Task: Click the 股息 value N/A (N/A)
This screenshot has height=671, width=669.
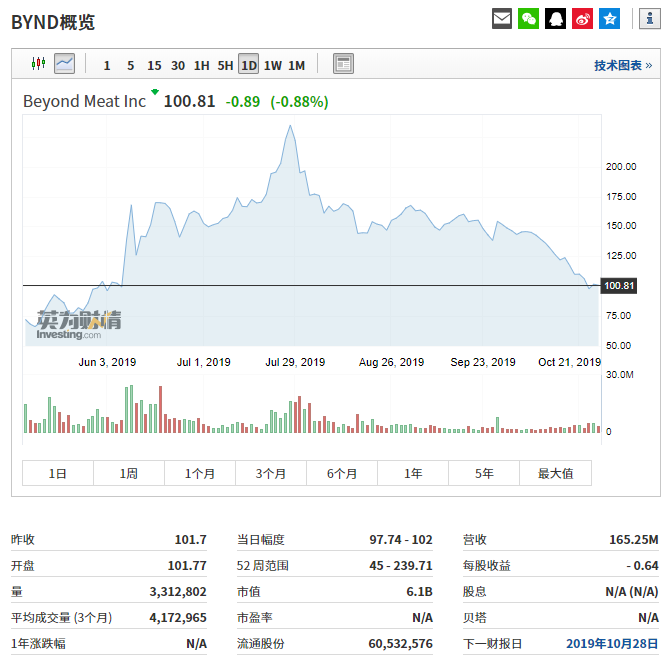Action: click(x=632, y=591)
